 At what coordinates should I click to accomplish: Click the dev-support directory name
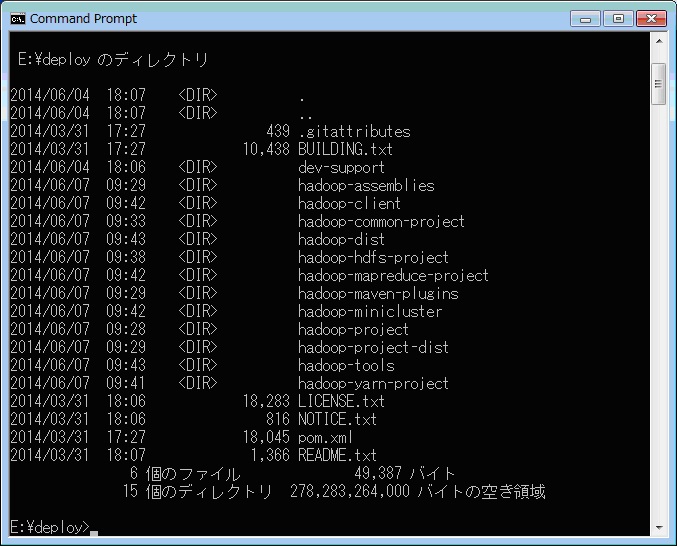click(341, 167)
